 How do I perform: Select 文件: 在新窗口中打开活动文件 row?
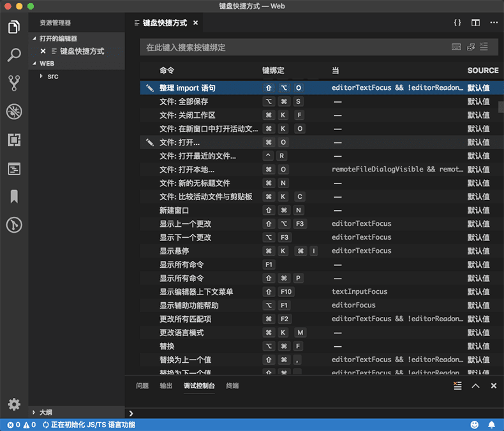pos(322,128)
